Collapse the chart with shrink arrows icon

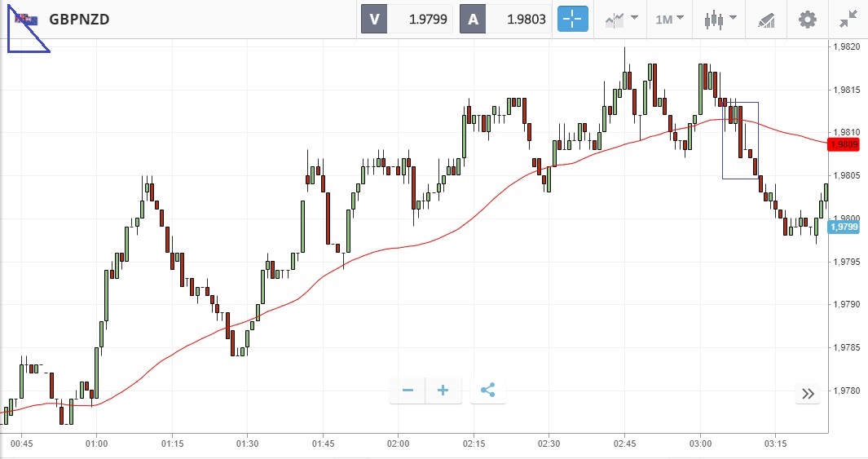(x=848, y=19)
